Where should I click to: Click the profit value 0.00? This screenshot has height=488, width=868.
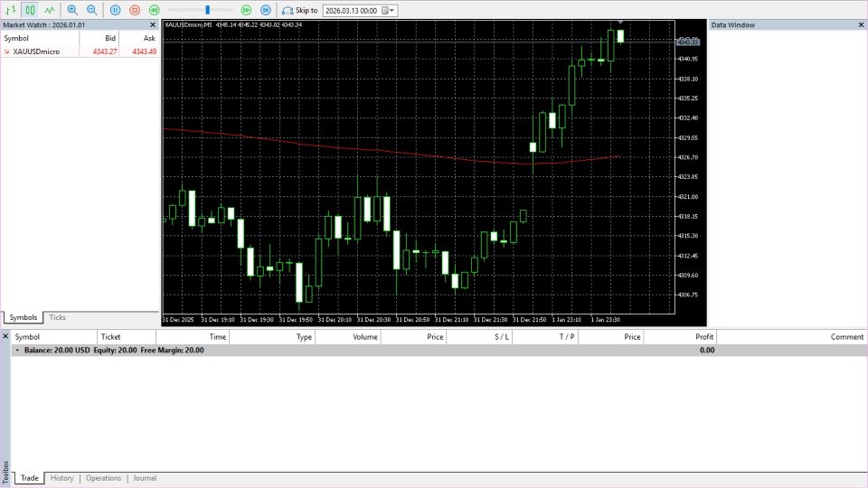pos(707,351)
